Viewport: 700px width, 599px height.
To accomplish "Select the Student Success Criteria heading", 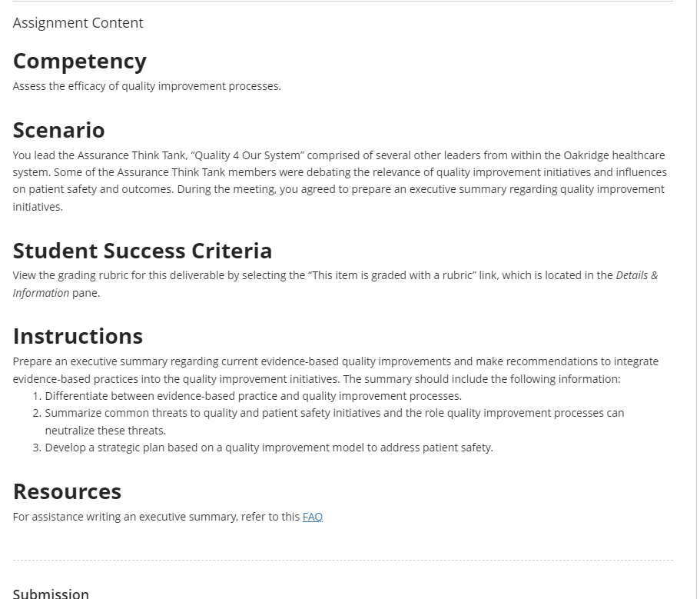I will (x=142, y=251).
